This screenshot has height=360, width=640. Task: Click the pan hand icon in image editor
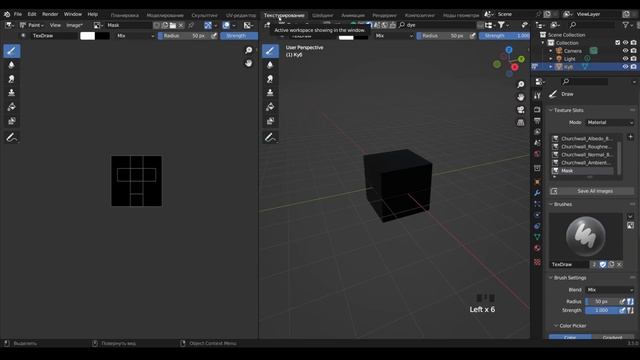pyautogui.click(x=249, y=63)
